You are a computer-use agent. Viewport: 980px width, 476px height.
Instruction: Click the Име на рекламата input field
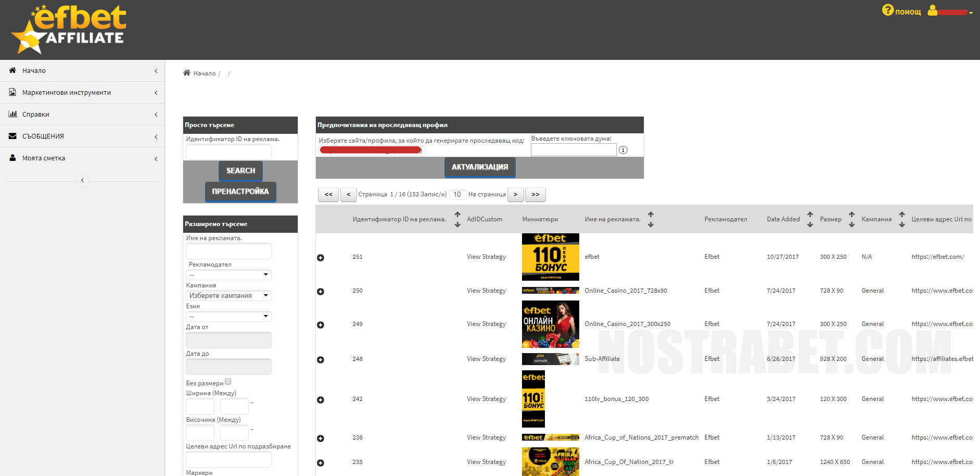click(x=228, y=251)
